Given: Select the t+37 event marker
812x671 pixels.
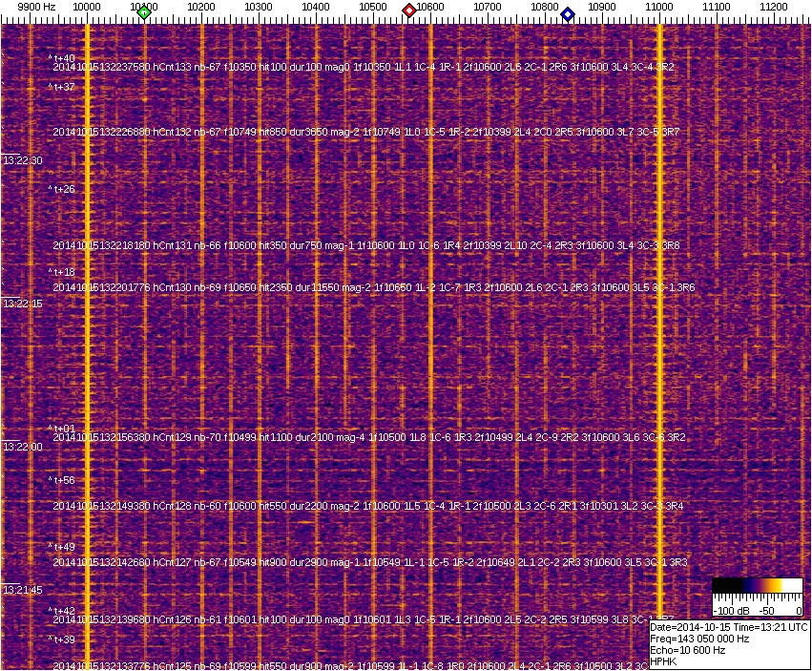Looking at the screenshot, I should click(x=62, y=87).
